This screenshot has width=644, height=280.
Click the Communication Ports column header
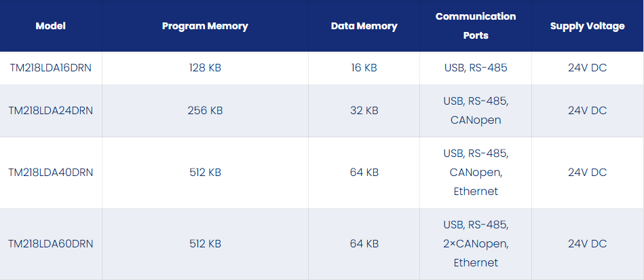pos(476,26)
